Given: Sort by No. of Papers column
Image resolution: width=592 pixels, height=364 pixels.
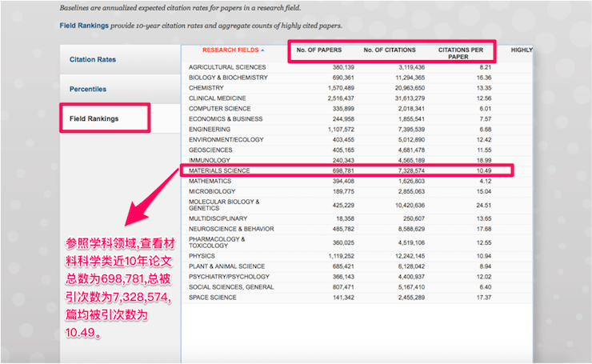Looking at the screenshot, I should pos(318,50).
